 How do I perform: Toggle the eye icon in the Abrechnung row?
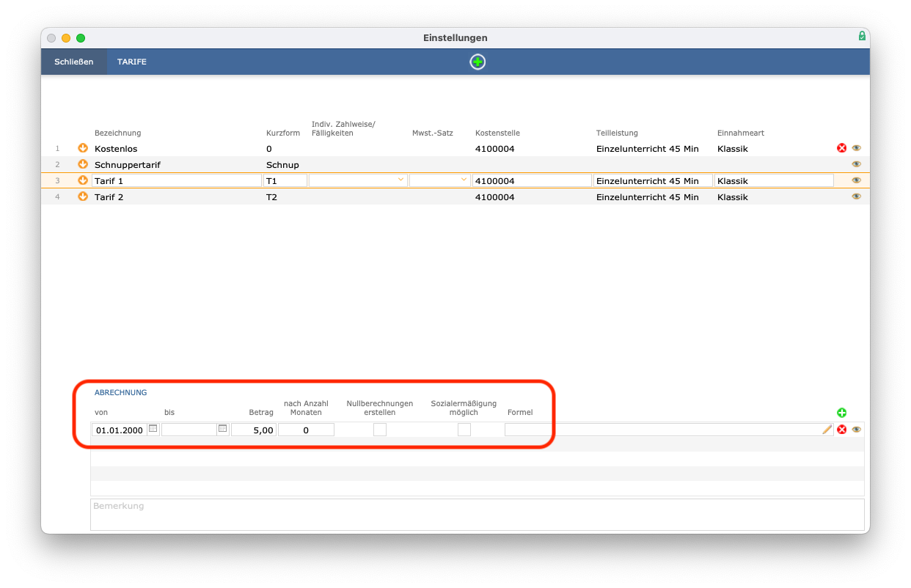click(856, 430)
